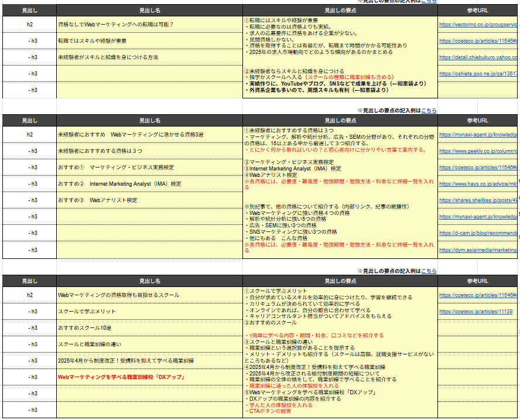Image resolution: width=520 pixels, height=420 pixels.
Task: Click the こちら link above the second table
Action: [429, 110]
